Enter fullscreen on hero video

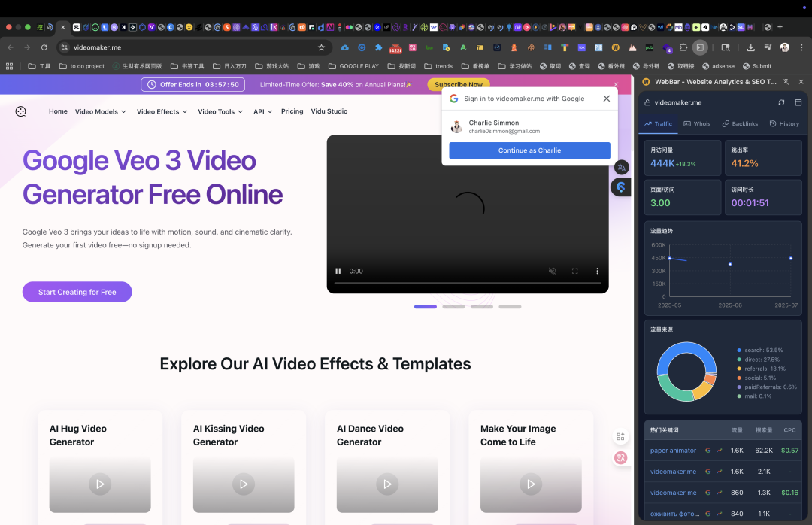[x=575, y=271]
